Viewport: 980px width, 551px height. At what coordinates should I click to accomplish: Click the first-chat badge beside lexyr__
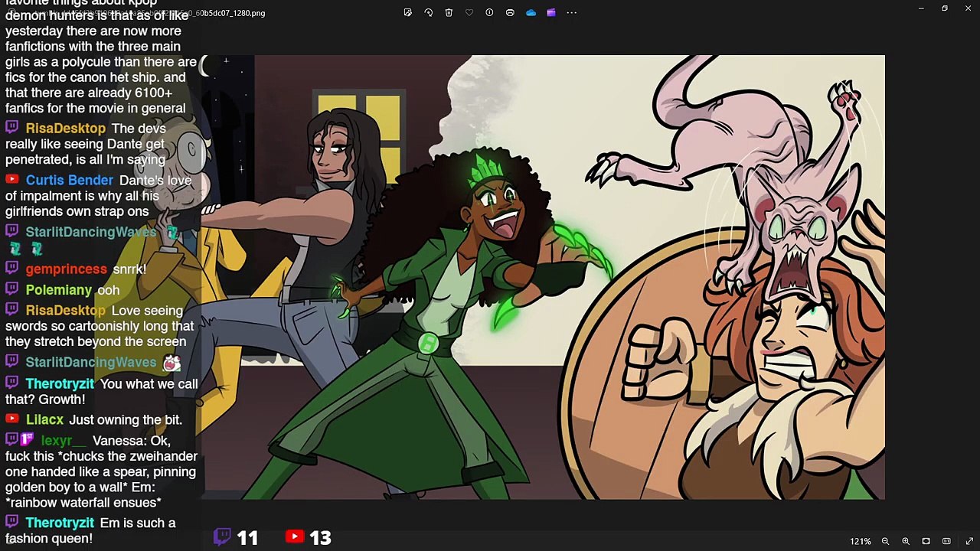[x=27, y=439]
